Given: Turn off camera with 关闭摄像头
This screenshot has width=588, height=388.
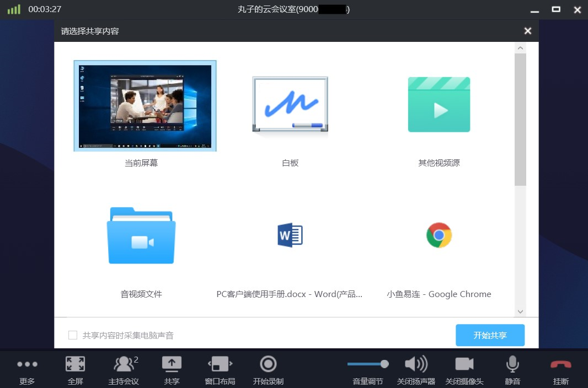Looking at the screenshot, I should click(464, 370).
